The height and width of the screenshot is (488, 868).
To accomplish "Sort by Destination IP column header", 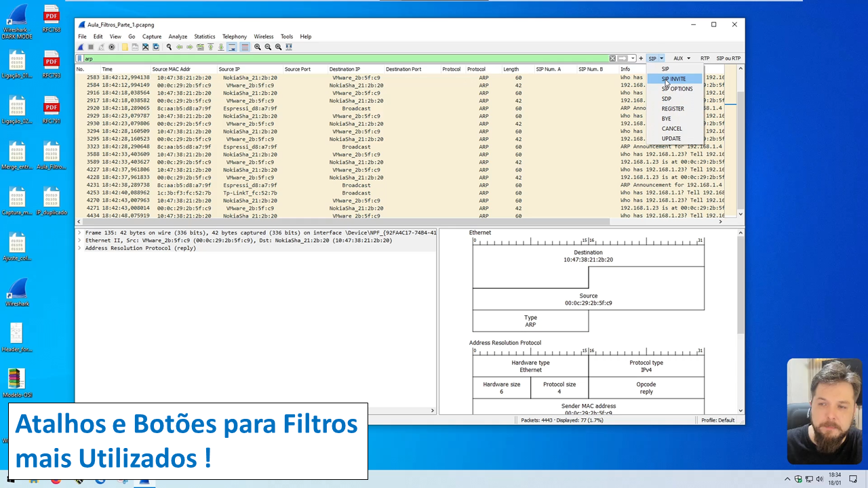I will (356, 69).
